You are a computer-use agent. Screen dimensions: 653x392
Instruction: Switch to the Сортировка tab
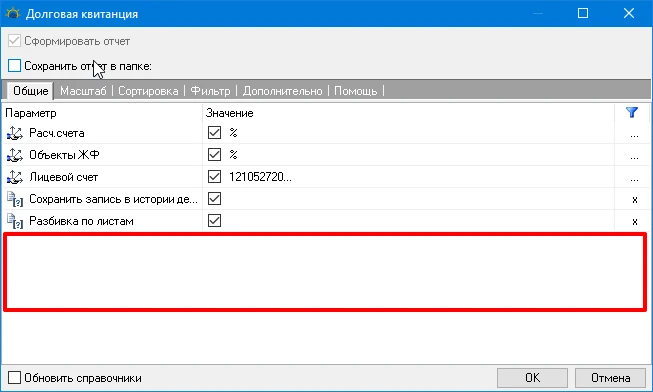(148, 91)
